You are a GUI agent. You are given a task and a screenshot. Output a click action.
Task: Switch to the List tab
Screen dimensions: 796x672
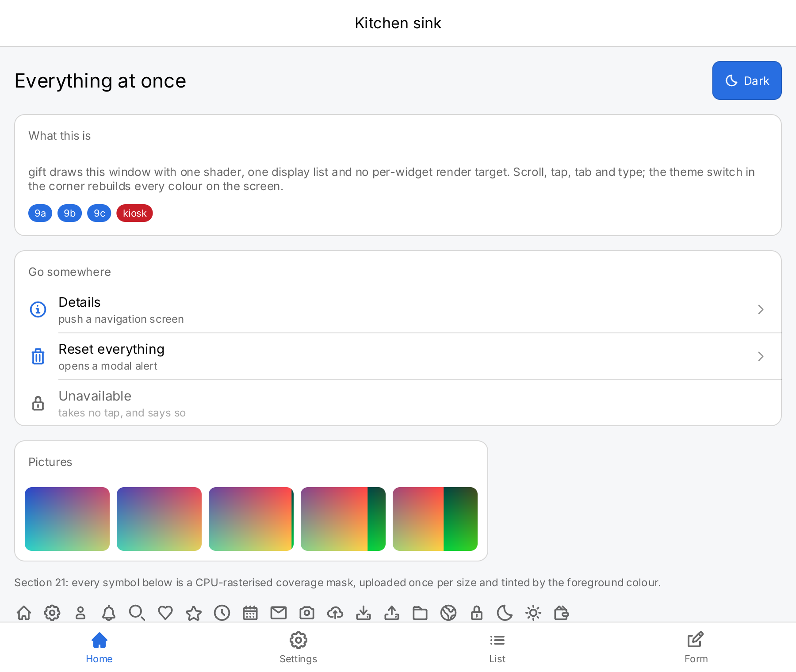pos(497,647)
